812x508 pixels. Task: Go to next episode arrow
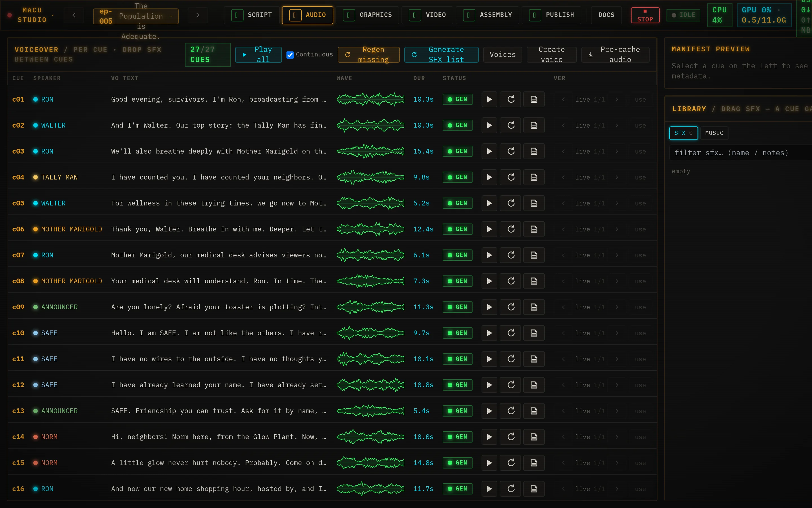pyautogui.click(x=198, y=15)
